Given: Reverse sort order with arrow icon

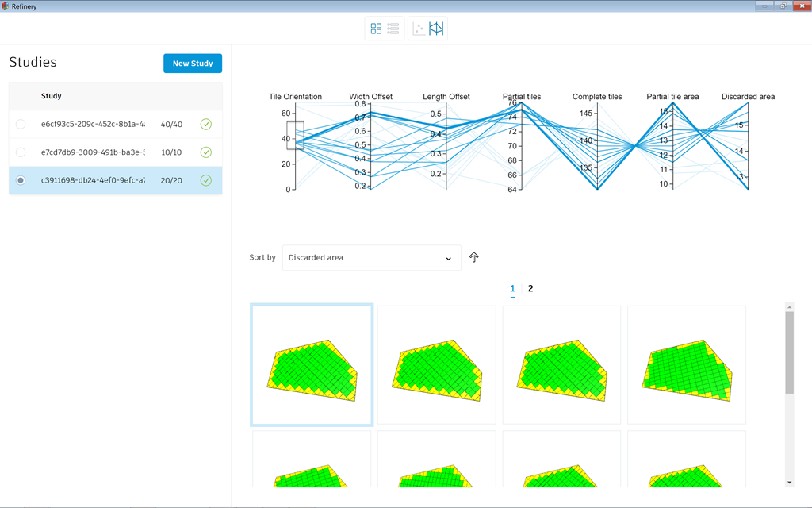Looking at the screenshot, I should tap(474, 257).
